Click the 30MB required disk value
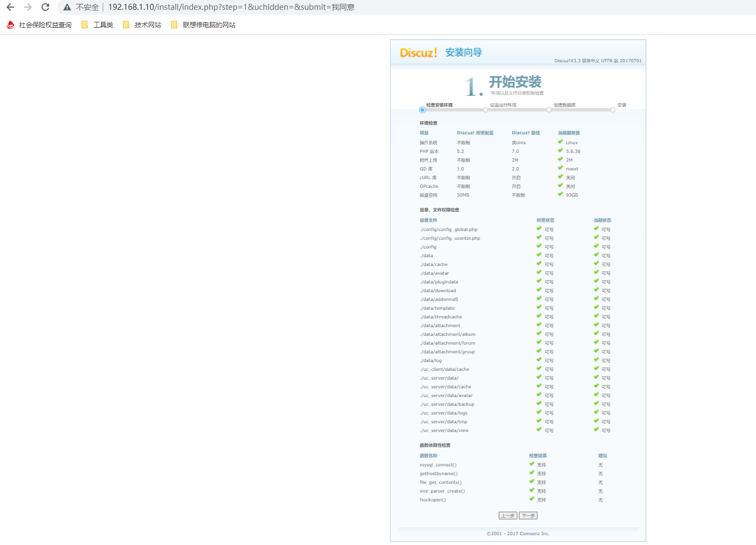756x545 pixels. pos(463,195)
